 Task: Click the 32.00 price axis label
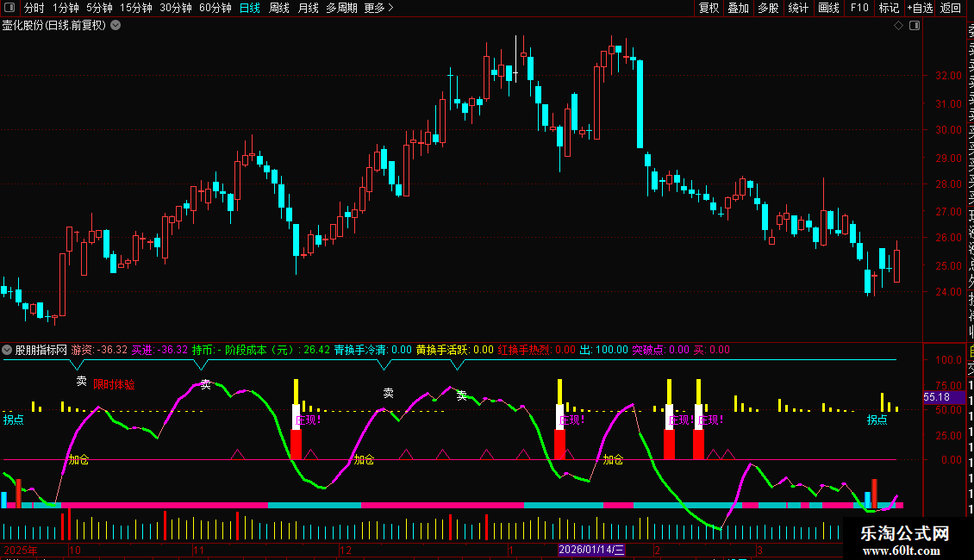point(948,76)
